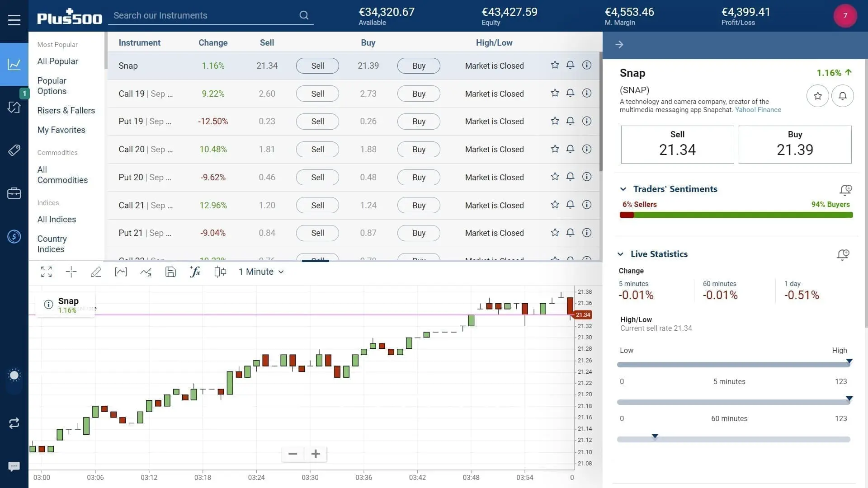
Task: Open the hamburger main menu
Action: pyautogui.click(x=14, y=20)
